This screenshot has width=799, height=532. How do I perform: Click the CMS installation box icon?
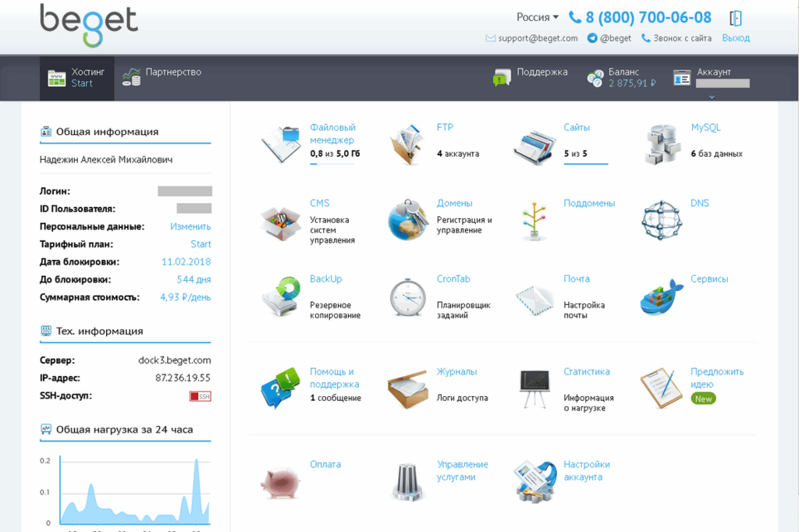(x=281, y=221)
